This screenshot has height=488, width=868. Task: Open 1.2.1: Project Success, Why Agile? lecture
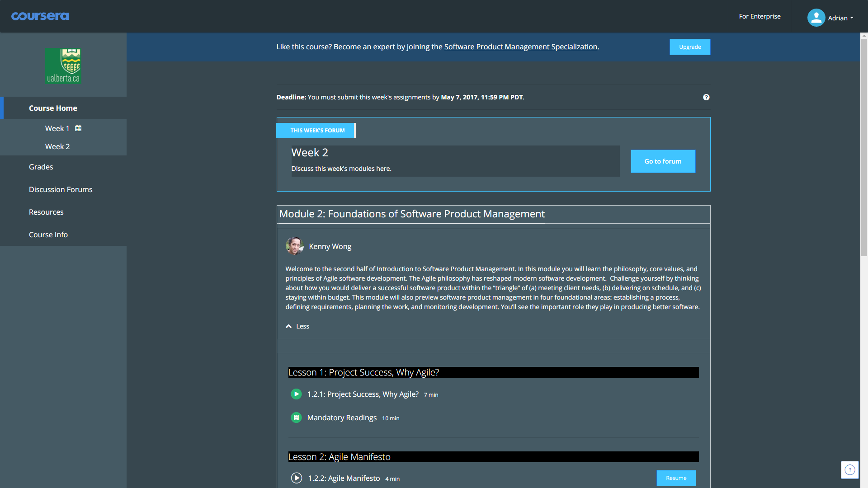[x=363, y=394]
